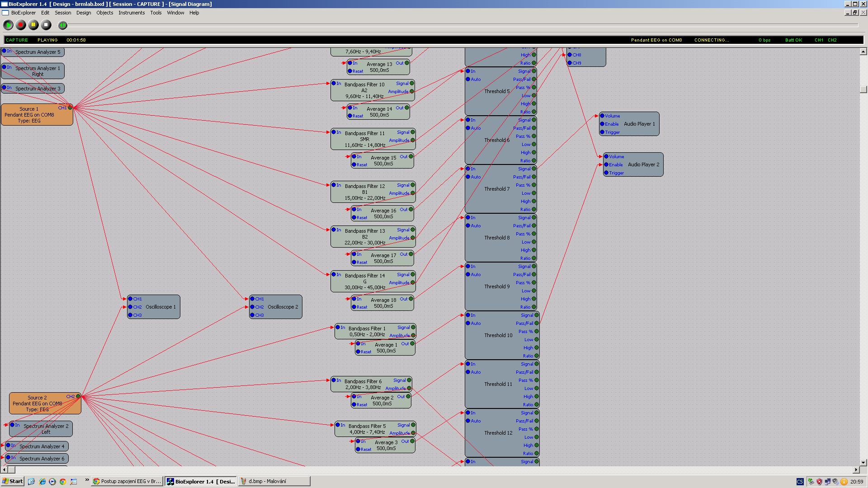Click the vertical scrollbar down arrow
868x488 pixels.
(x=863, y=462)
